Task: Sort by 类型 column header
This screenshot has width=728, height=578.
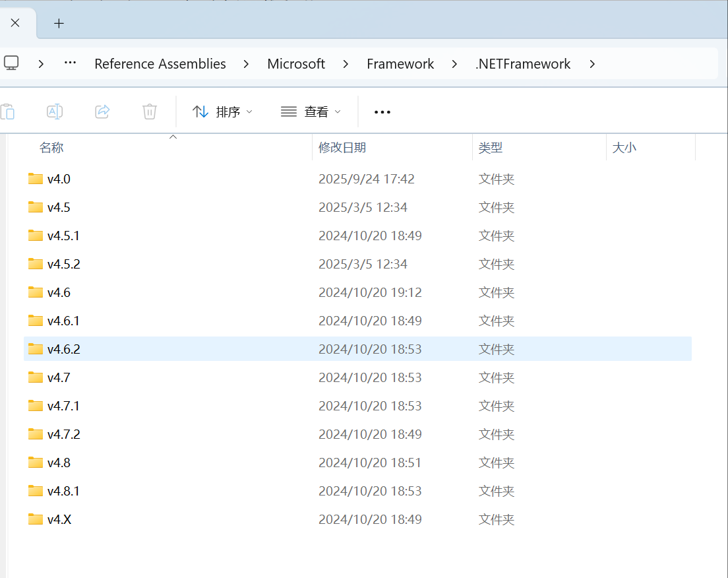Action: coord(491,148)
